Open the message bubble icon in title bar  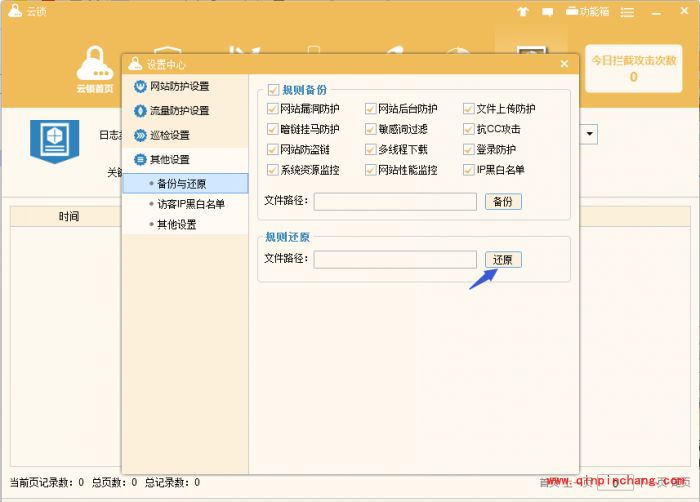547,12
